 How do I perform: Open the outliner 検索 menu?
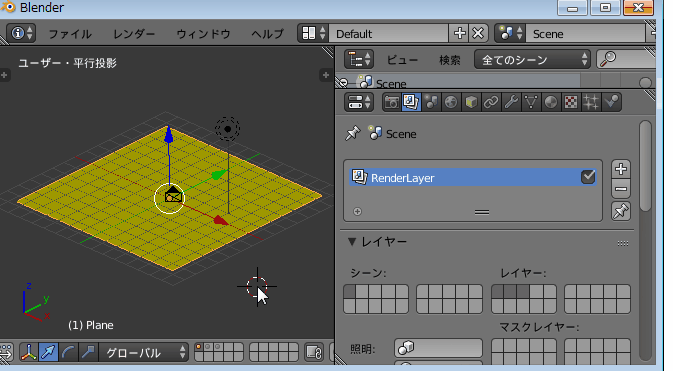click(449, 60)
